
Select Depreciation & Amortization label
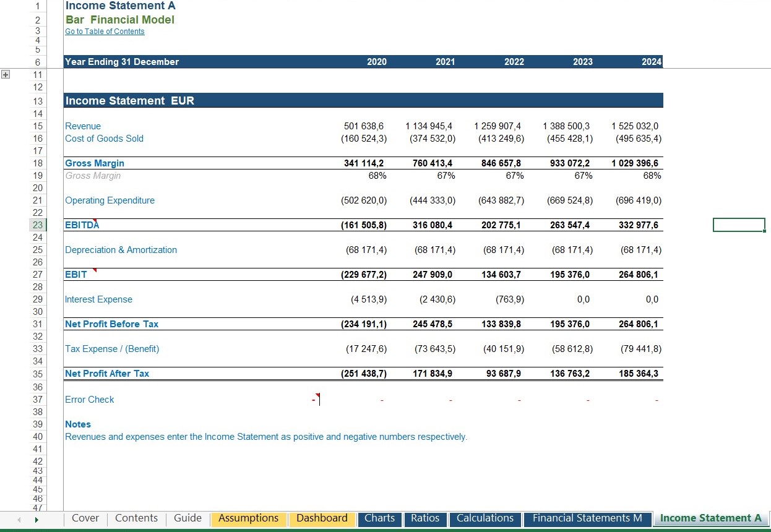pos(121,250)
